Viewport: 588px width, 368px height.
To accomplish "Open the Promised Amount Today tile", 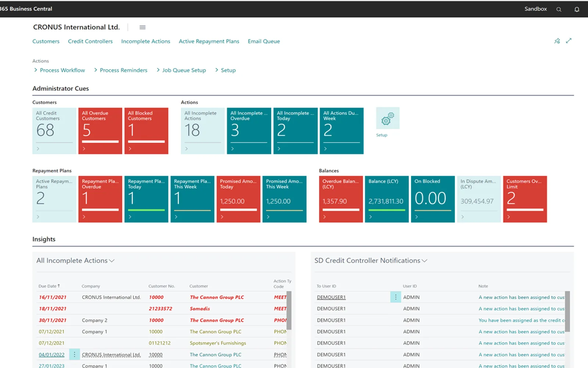I will pyautogui.click(x=239, y=199).
